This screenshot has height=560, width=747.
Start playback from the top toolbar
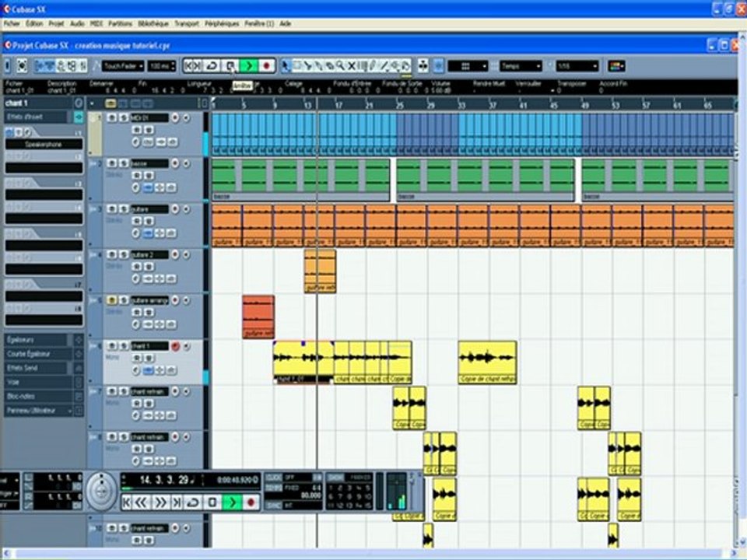pyautogui.click(x=249, y=65)
